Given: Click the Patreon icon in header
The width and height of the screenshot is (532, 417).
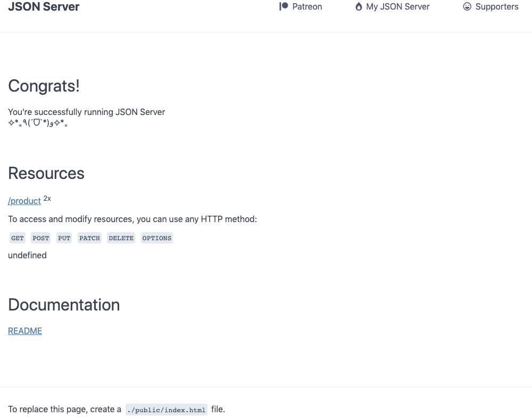Looking at the screenshot, I should pos(284,6).
